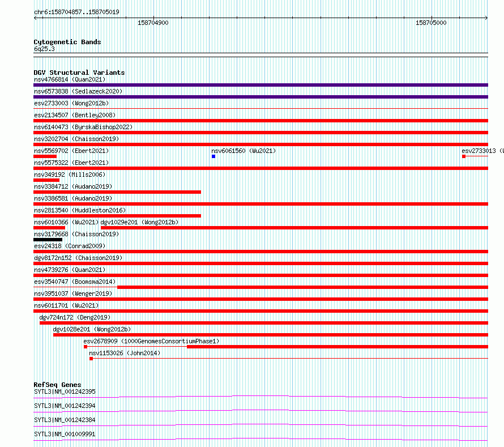Click the nsv5569702 (Ebert2021) label

71,151
